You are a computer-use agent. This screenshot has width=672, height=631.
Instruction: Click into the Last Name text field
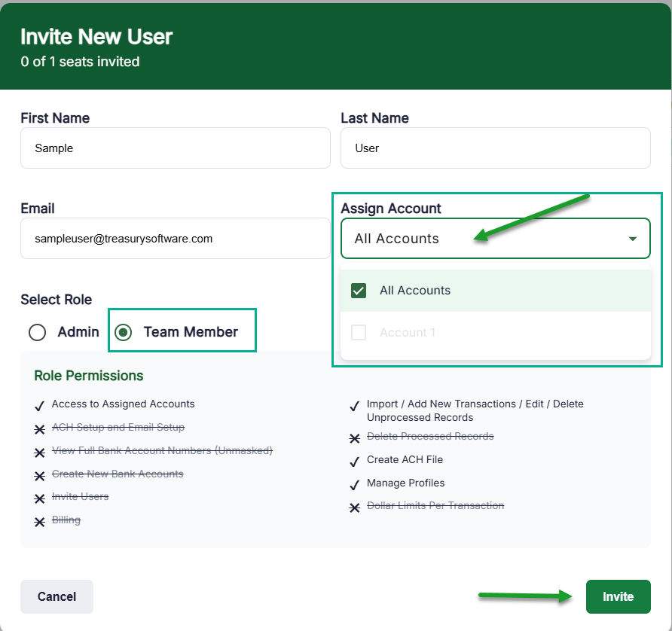coord(495,148)
